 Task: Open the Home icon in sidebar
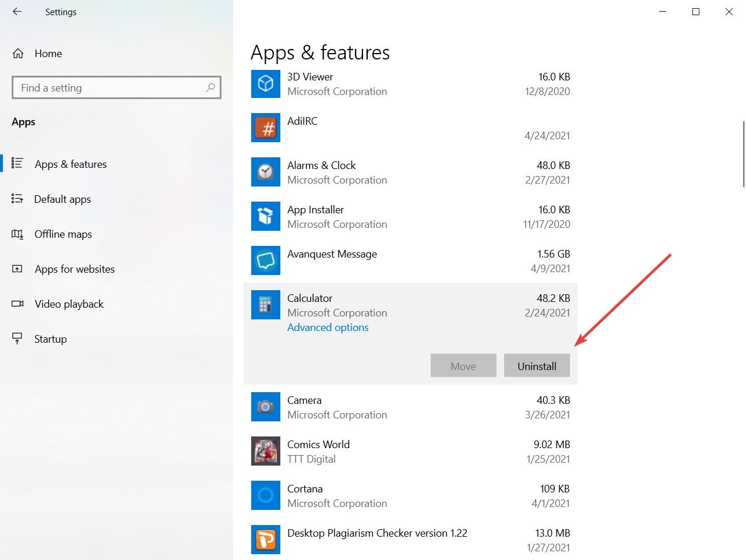click(x=18, y=54)
